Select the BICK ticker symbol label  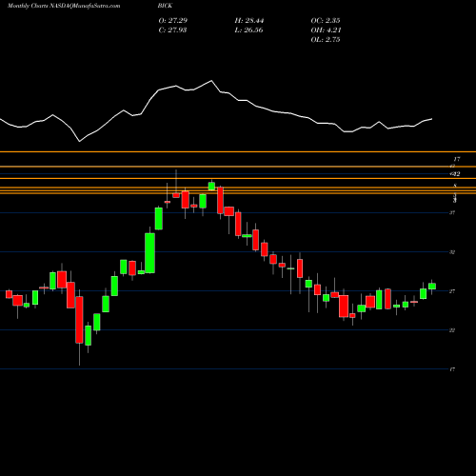click(x=165, y=6)
